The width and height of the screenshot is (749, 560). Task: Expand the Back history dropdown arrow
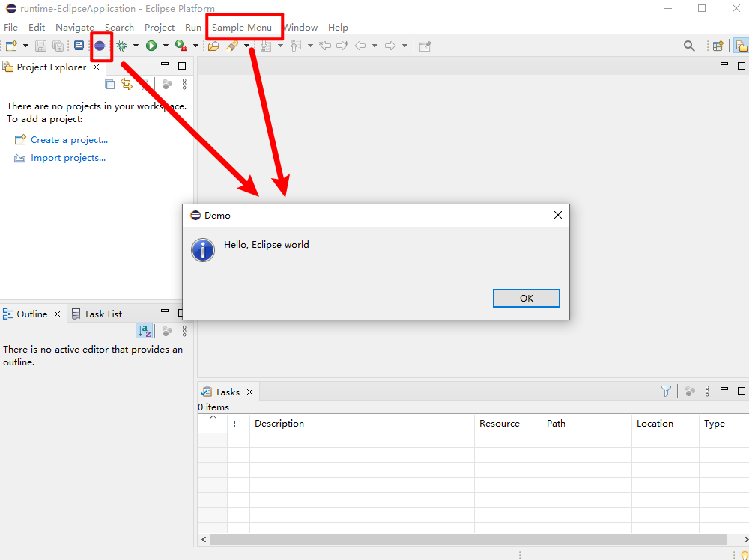click(375, 46)
